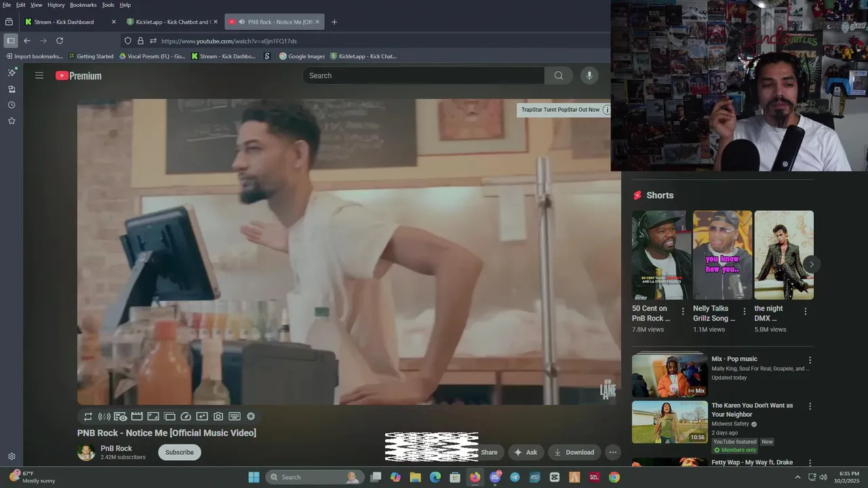Screen dimensions: 868x488
Task: Click the YouTube Premium logo
Action: tap(79, 76)
